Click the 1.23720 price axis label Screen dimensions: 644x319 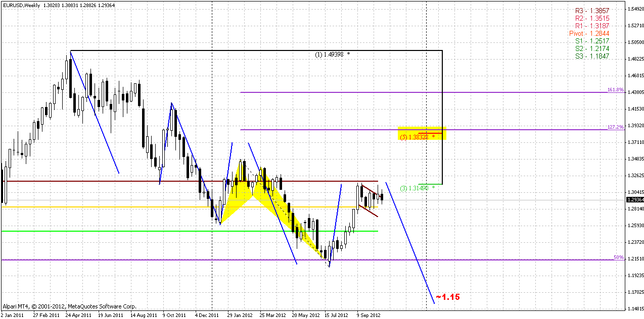[635, 242]
